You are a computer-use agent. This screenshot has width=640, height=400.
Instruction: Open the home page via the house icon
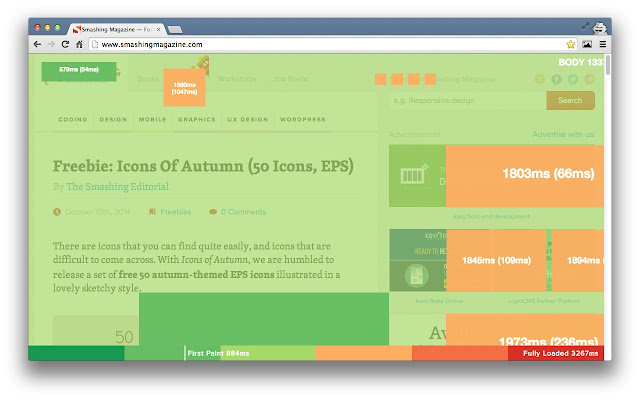(x=79, y=44)
